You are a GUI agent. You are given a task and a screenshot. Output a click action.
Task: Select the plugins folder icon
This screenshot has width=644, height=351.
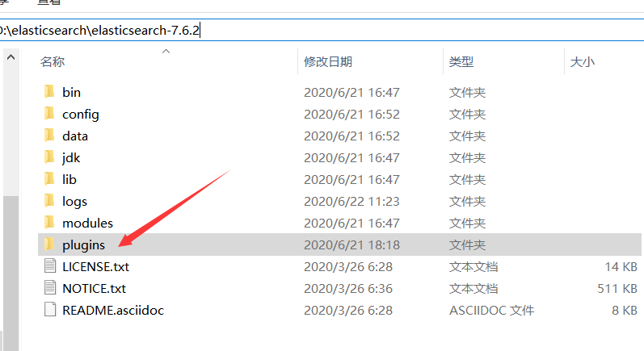49,244
